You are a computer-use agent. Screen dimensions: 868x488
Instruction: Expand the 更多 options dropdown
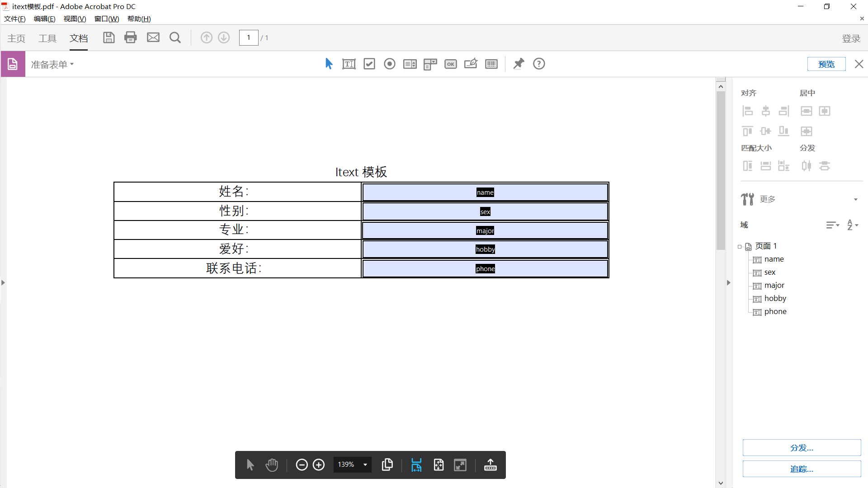point(855,199)
